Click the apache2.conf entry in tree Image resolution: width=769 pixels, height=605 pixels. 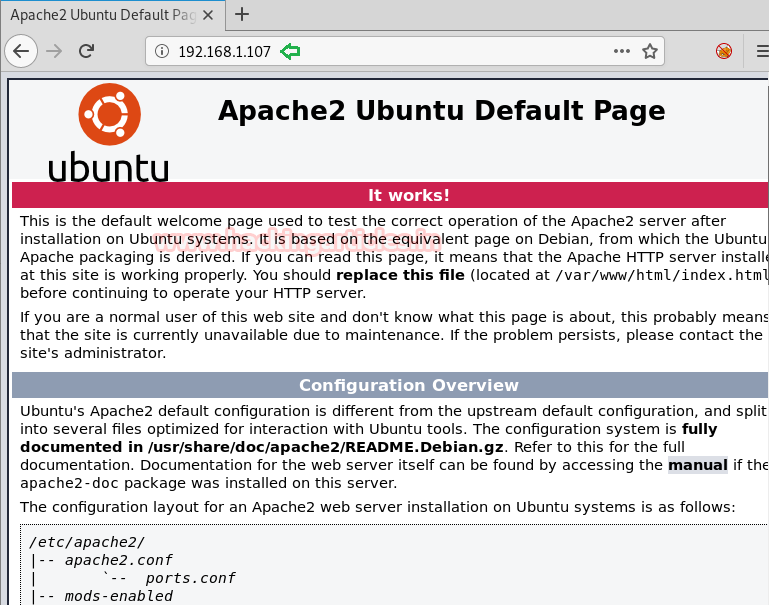[118, 560]
